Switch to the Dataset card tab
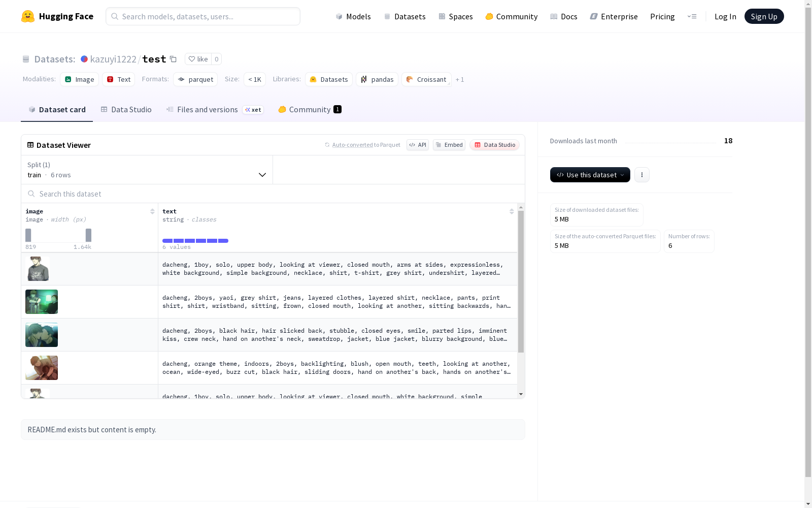This screenshot has height=508, width=812. coord(57,110)
